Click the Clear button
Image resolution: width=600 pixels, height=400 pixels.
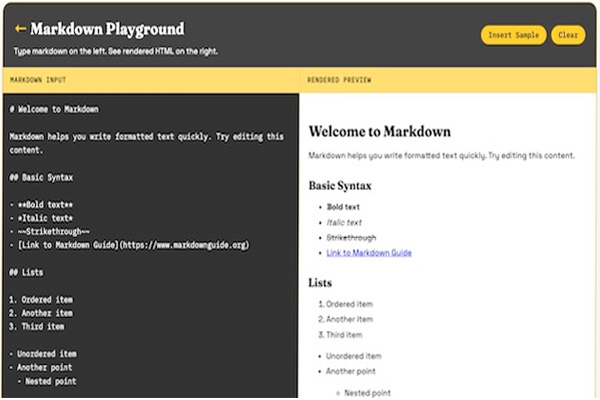(568, 35)
